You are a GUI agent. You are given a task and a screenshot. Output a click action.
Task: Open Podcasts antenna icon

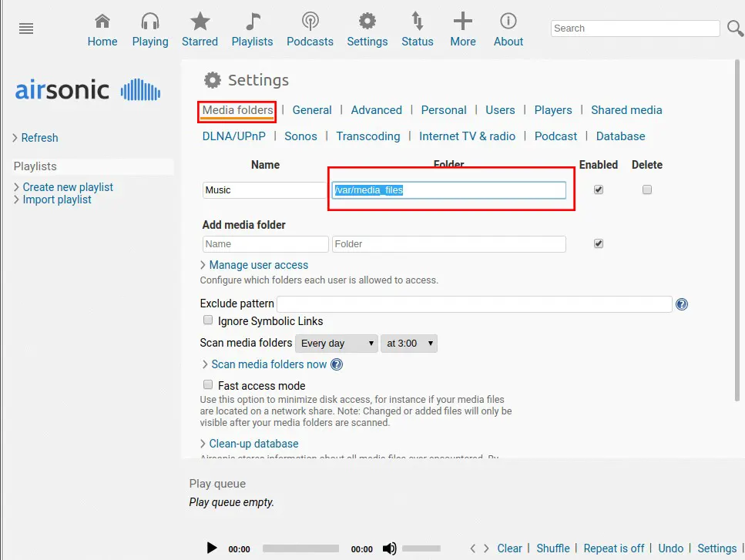(310, 22)
